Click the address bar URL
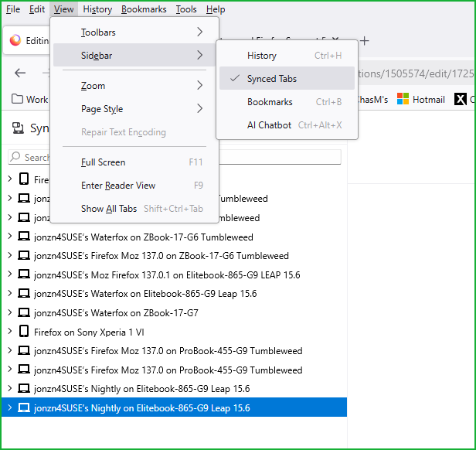Screen dimensions: 476x450 point(415,73)
